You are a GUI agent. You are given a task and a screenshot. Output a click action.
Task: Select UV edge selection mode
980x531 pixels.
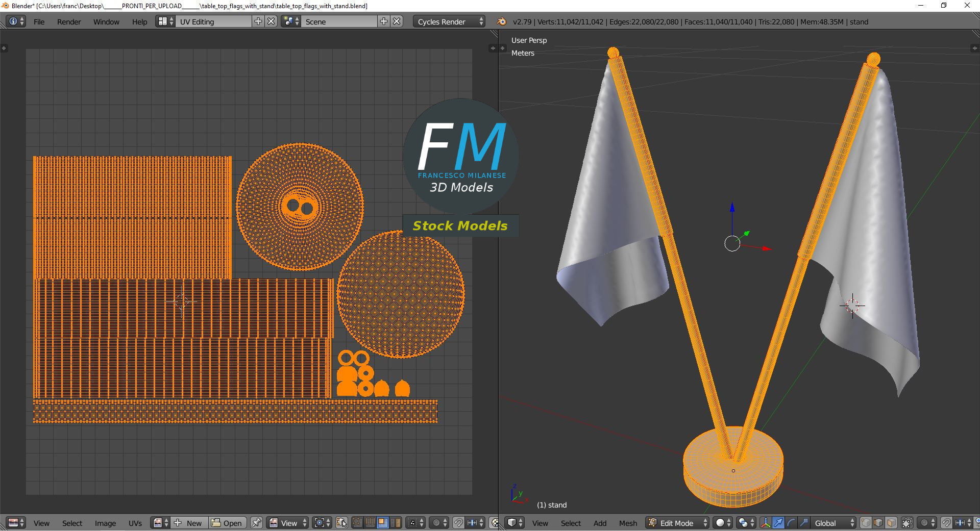370,523
